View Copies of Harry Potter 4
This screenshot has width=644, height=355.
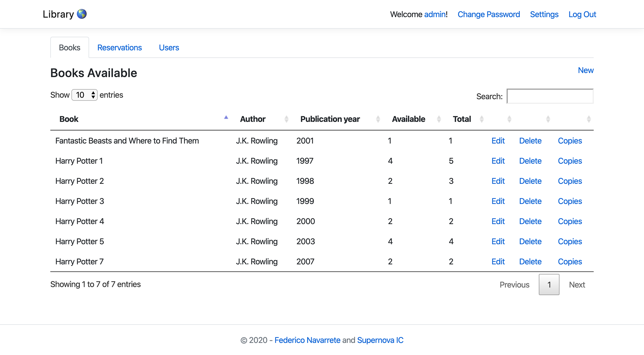570,221
